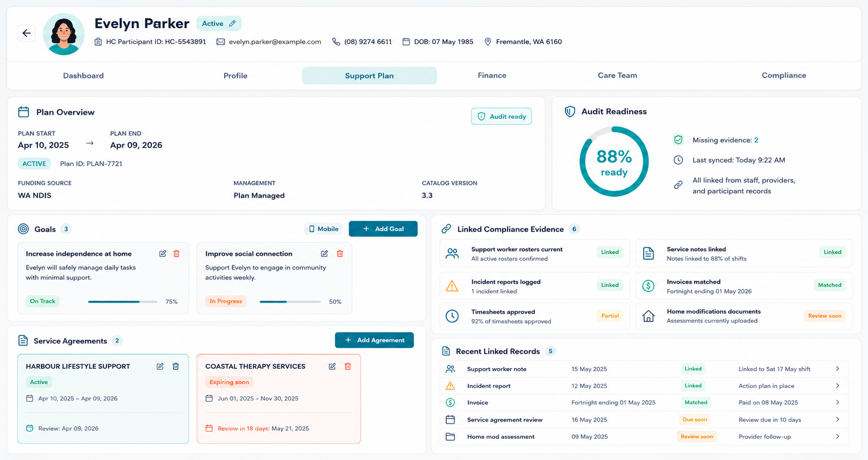Open the missing evidence count link

(x=756, y=140)
